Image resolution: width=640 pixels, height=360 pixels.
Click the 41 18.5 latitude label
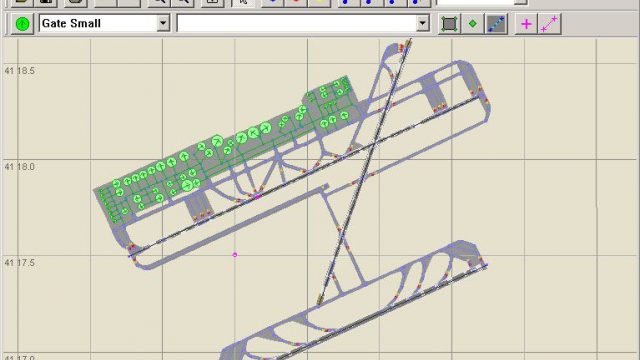click(20, 71)
